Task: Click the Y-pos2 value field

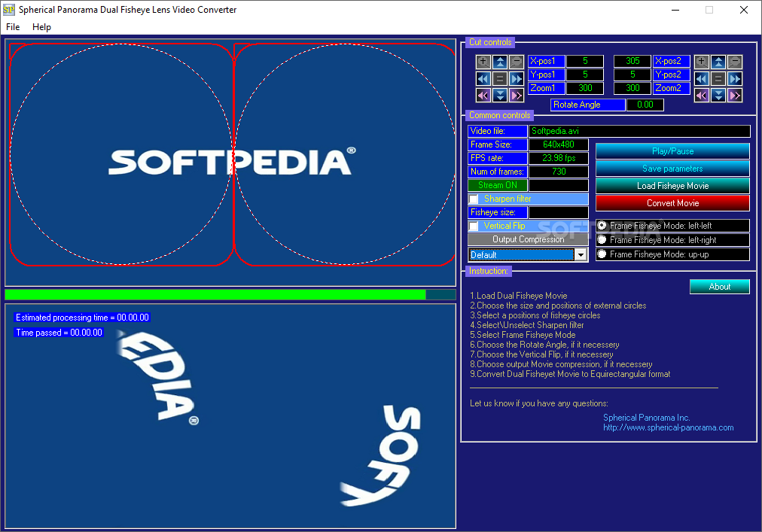Action: [x=632, y=74]
